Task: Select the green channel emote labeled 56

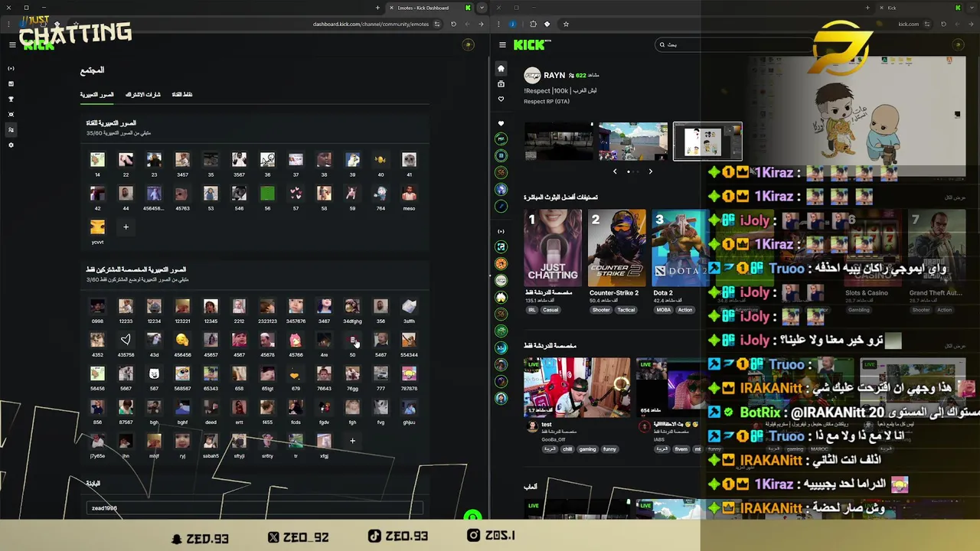Action: [x=267, y=193]
